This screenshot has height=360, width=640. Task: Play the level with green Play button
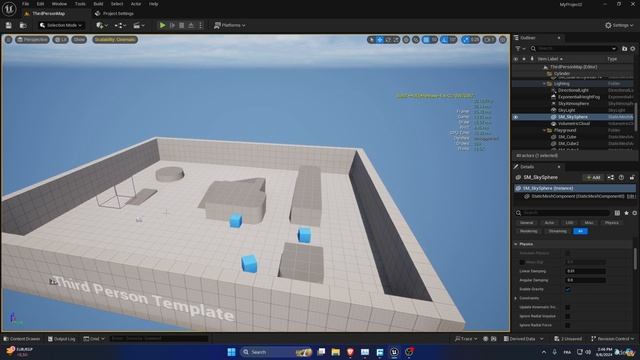click(162, 25)
